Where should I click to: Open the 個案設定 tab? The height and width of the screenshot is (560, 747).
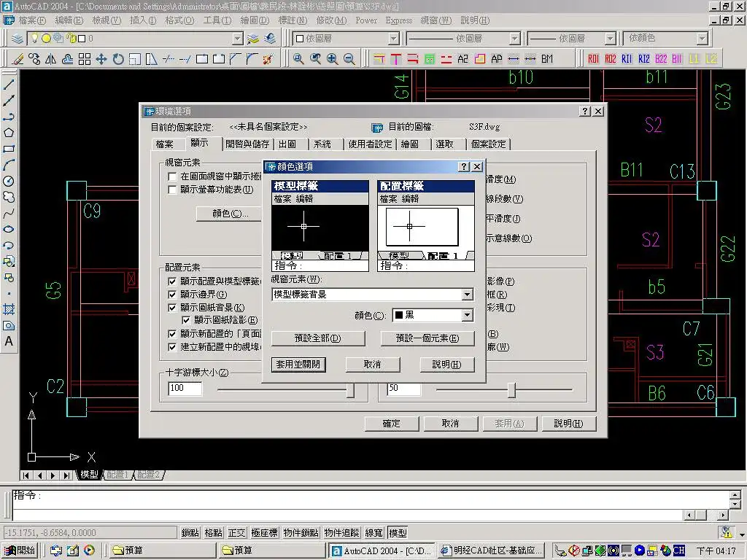pyautogui.click(x=488, y=144)
